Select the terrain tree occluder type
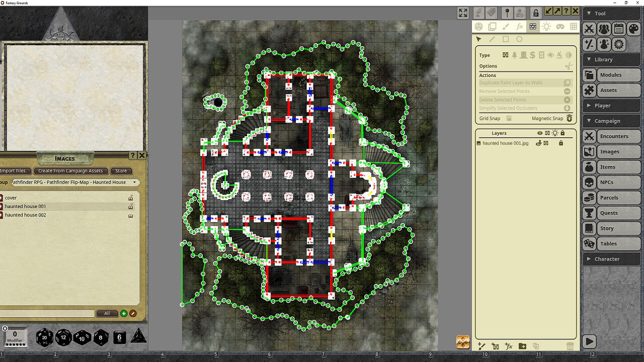The width and height of the screenshot is (644, 362). click(515, 55)
